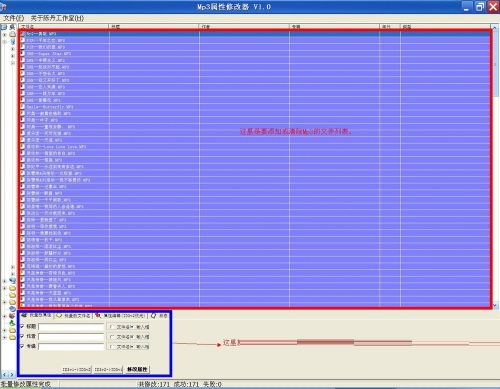Click the My Computer icon in folder tree
The image size is (500, 389).
click(x=13, y=41)
